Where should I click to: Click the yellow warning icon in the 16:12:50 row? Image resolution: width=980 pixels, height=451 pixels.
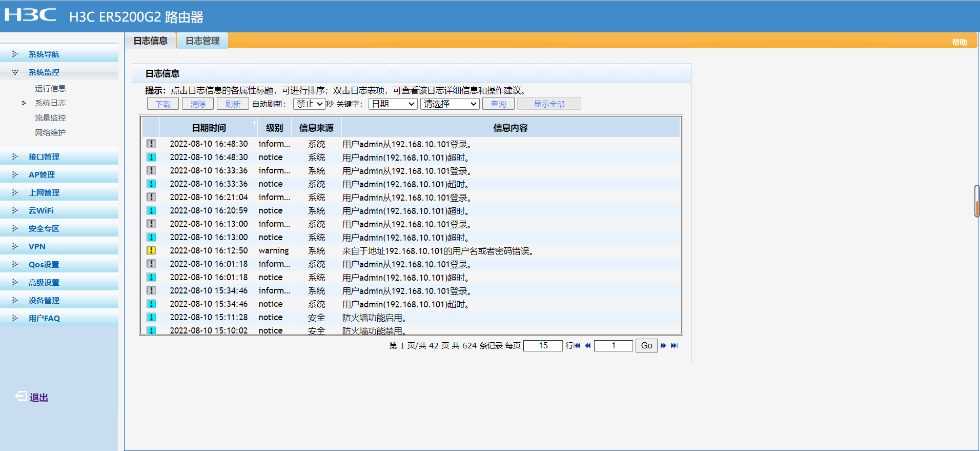click(151, 250)
